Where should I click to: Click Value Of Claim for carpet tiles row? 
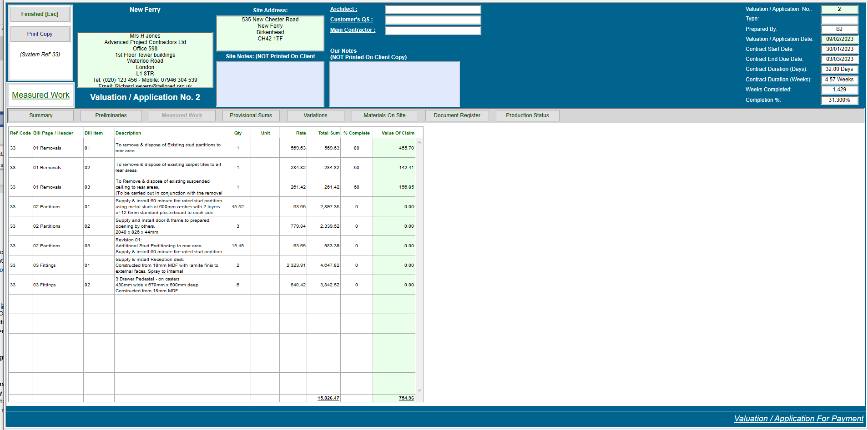394,168
